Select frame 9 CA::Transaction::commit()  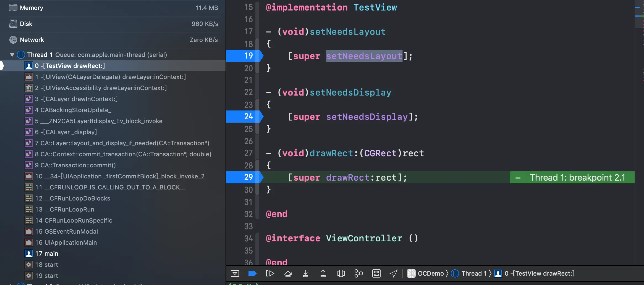tap(113, 165)
